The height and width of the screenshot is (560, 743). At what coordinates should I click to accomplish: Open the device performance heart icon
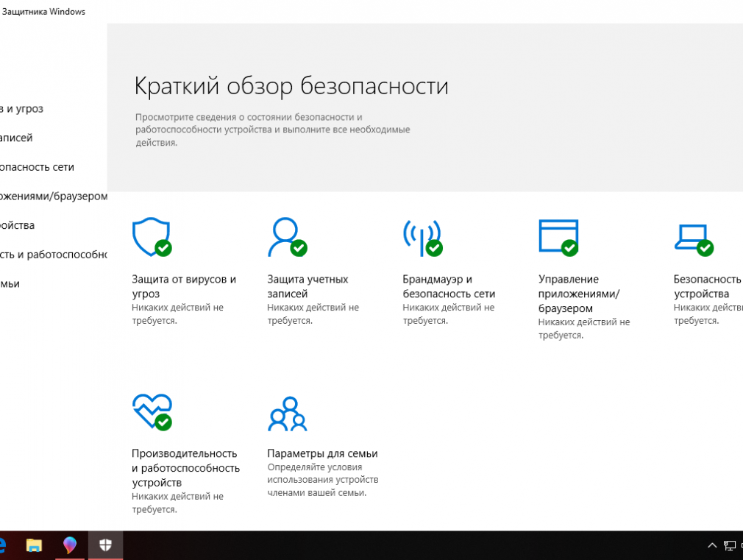click(x=152, y=412)
